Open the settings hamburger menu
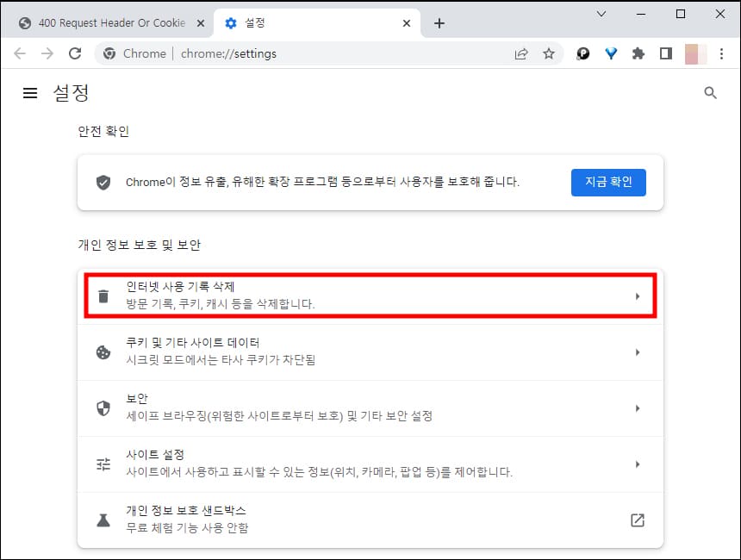 tap(30, 93)
